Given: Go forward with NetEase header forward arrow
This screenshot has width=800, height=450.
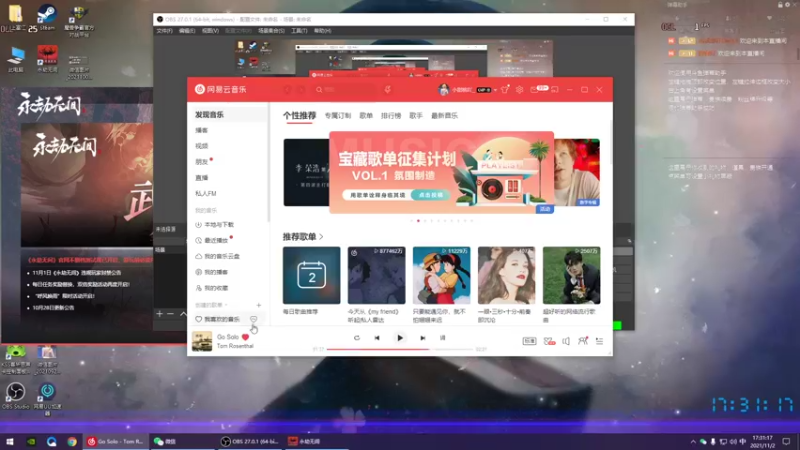Looking at the screenshot, I should (302, 90).
